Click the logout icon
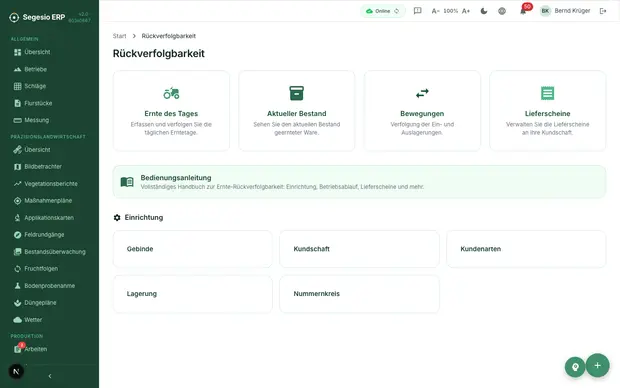The height and width of the screenshot is (388, 620). click(x=603, y=11)
